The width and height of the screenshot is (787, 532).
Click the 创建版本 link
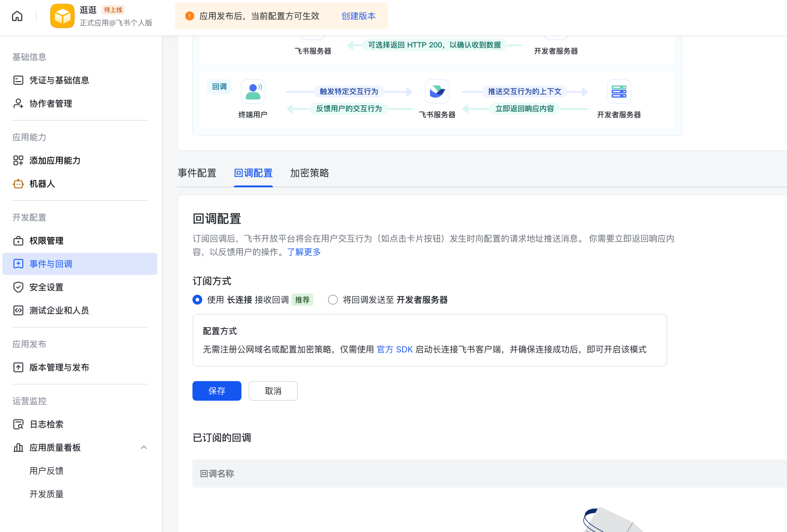tap(358, 16)
